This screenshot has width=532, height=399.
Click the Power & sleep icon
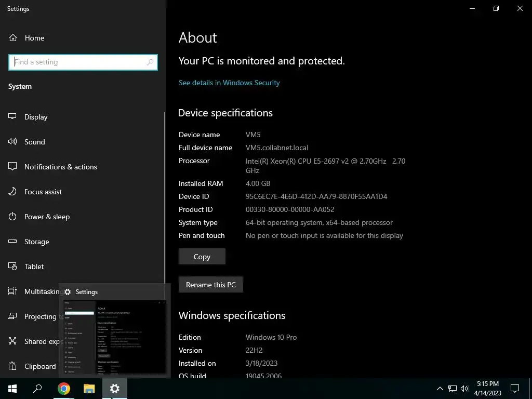coord(12,217)
